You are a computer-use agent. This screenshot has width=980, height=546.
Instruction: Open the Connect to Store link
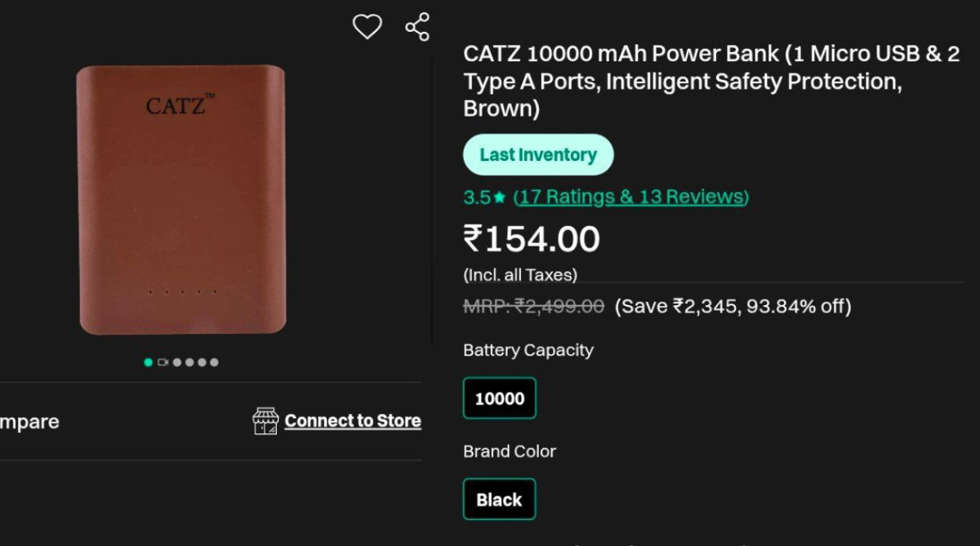353,421
